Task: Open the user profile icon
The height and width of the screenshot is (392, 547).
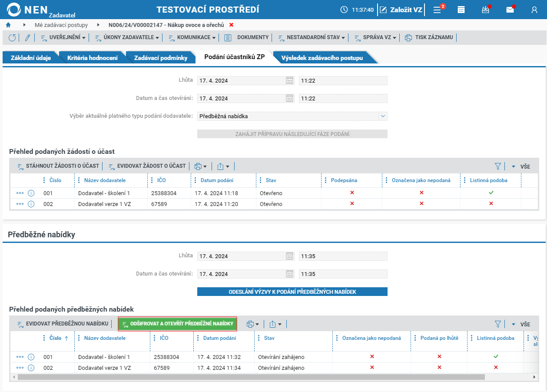Action: click(x=534, y=10)
